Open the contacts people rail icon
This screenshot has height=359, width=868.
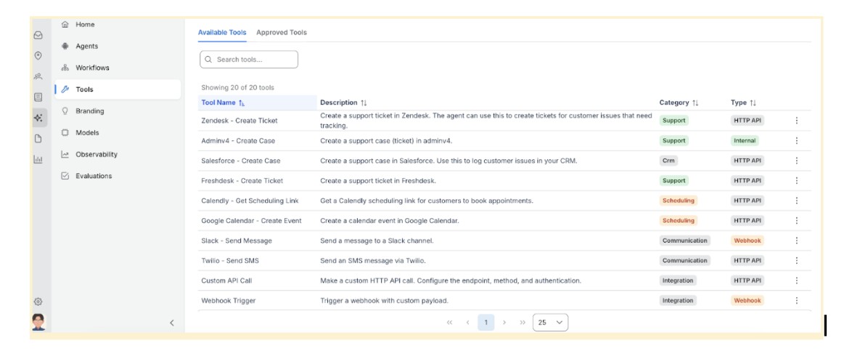(x=38, y=76)
